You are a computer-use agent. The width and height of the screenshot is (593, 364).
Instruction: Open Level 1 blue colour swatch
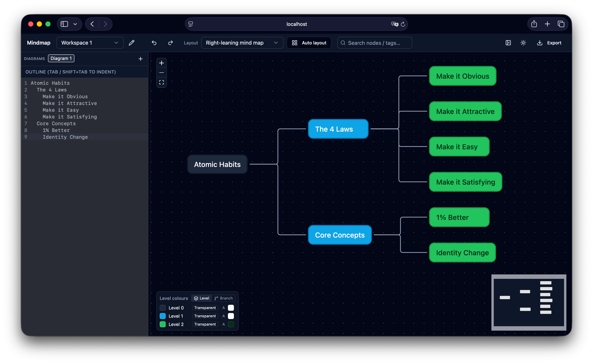(163, 316)
